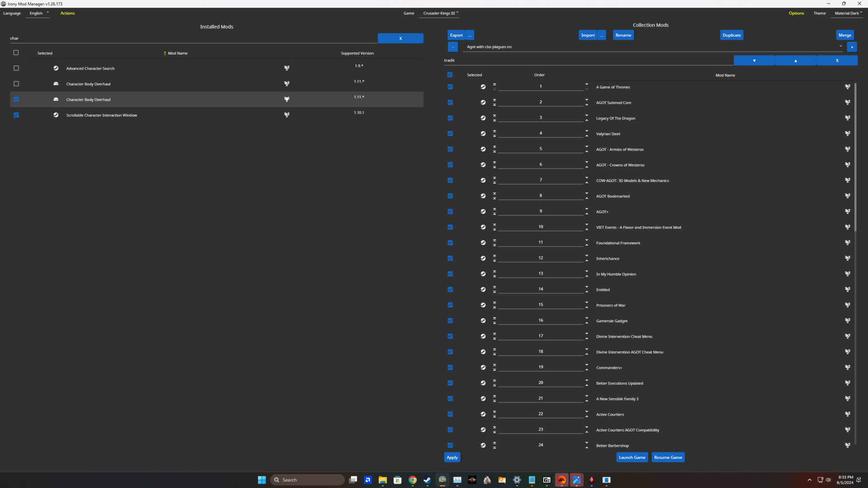Open the Export extra options '...' button

click(x=470, y=35)
